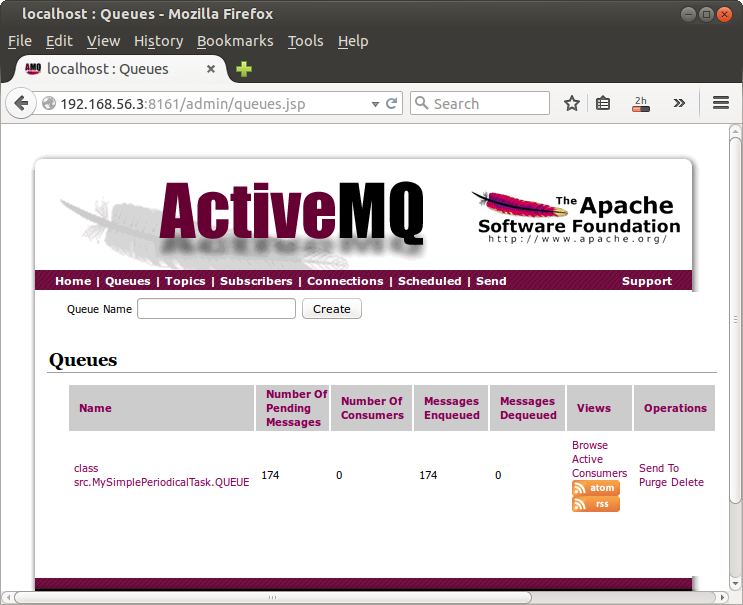Open the Help menu
The height and width of the screenshot is (605, 743).
tap(353, 41)
